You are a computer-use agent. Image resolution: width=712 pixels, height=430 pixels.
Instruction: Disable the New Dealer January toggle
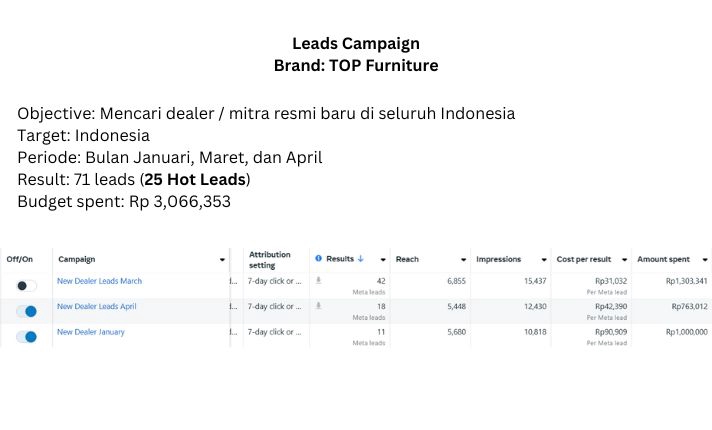pos(26,336)
